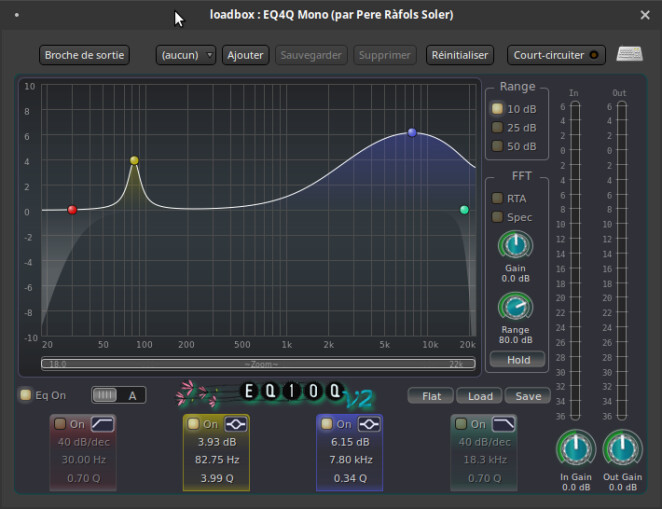
Task: Click the peak filter type icon on blue band
Action: point(368,424)
